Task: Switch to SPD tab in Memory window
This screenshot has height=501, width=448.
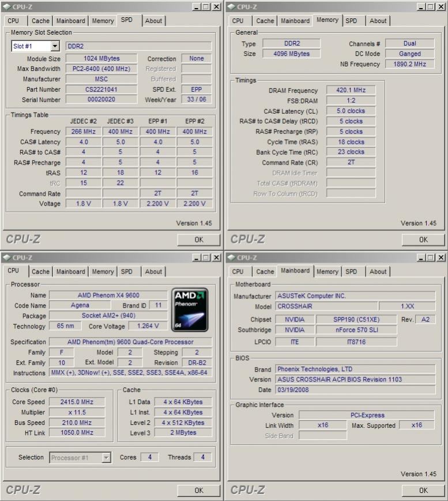Action: pos(351,21)
